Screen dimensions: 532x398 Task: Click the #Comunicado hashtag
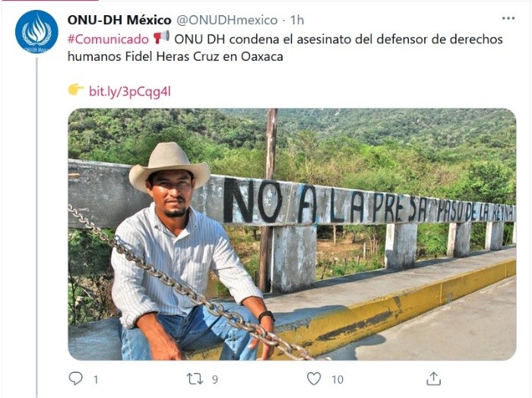108,39
